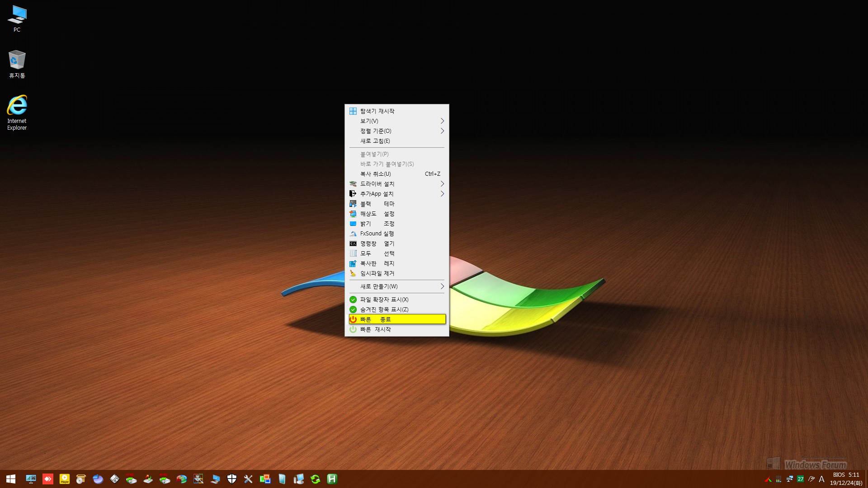Select the Internet Explorer desktop shortcut

point(17,113)
